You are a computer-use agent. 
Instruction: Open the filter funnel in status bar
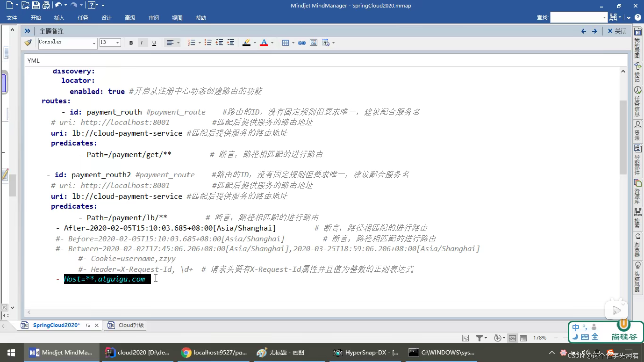(x=479, y=338)
